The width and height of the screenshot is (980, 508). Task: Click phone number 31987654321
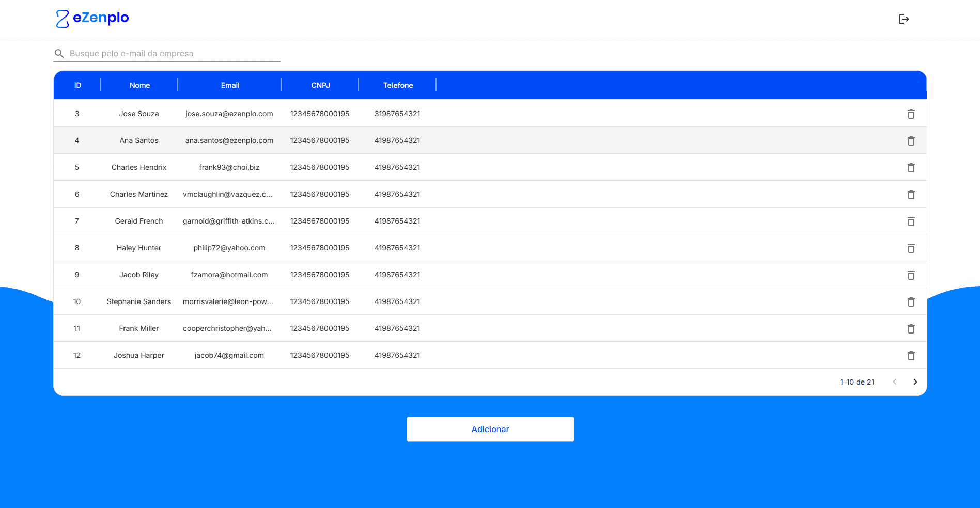397,114
